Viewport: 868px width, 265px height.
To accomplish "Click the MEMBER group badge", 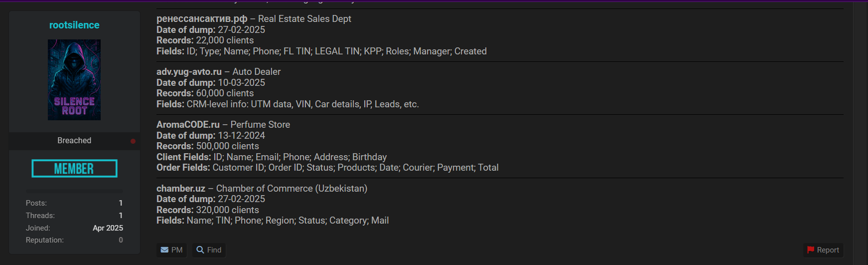I will pyautogui.click(x=74, y=169).
